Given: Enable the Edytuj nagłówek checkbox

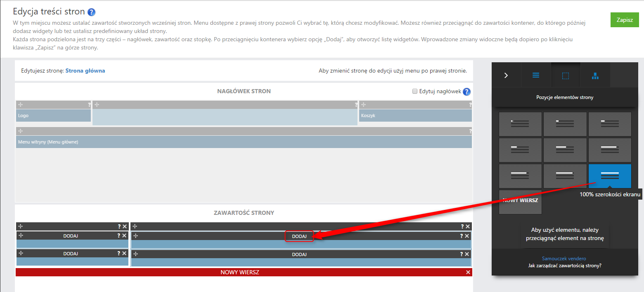Looking at the screenshot, I should coord(415,92).
